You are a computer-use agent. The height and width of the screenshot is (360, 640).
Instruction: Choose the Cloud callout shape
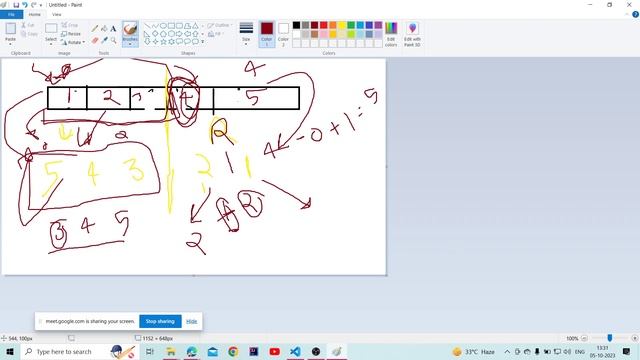[x=196, y=42]
